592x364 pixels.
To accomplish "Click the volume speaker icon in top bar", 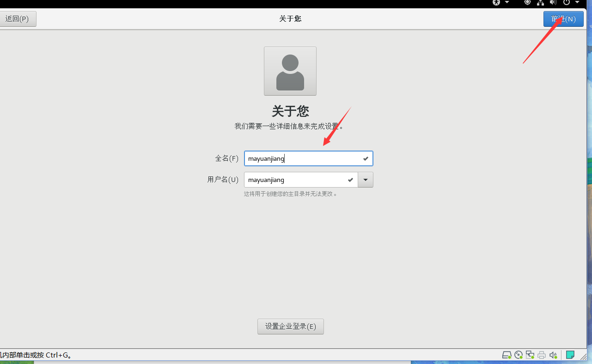I will (553, 2).
